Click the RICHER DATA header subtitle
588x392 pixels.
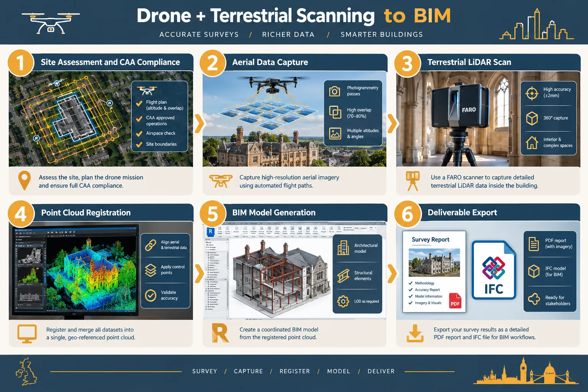(288, 34)
